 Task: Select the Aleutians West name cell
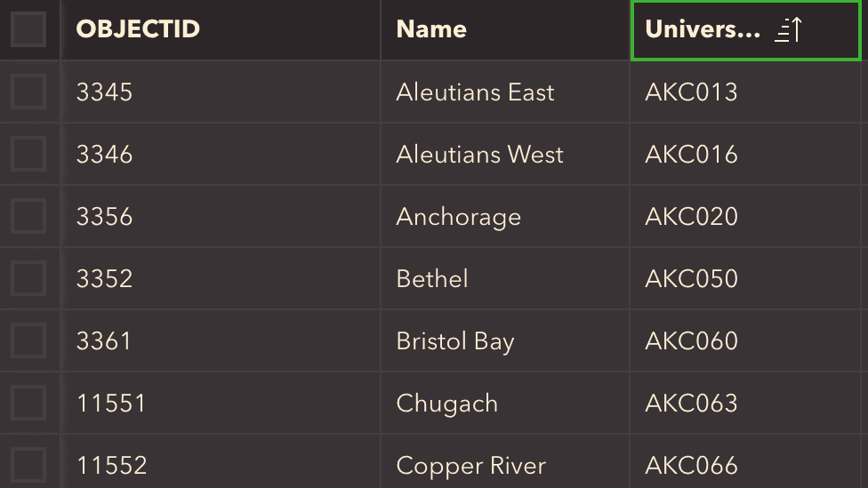pos(505,154)
